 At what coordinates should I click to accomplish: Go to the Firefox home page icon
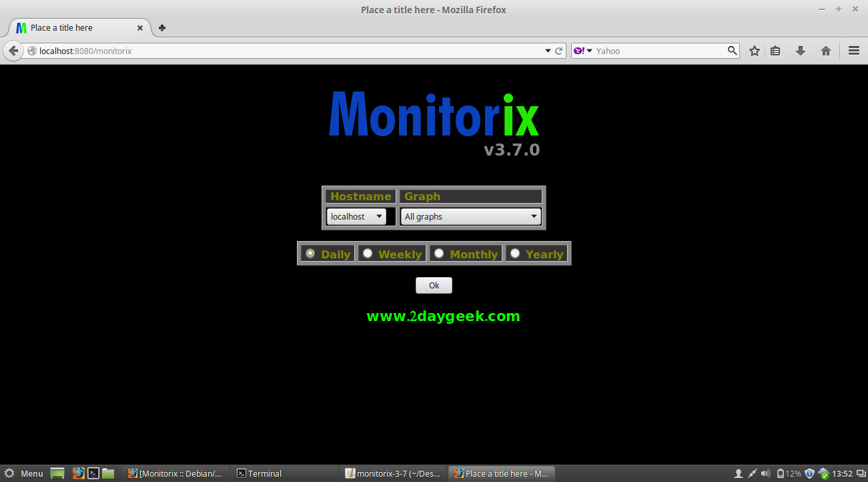click(825, 51)
